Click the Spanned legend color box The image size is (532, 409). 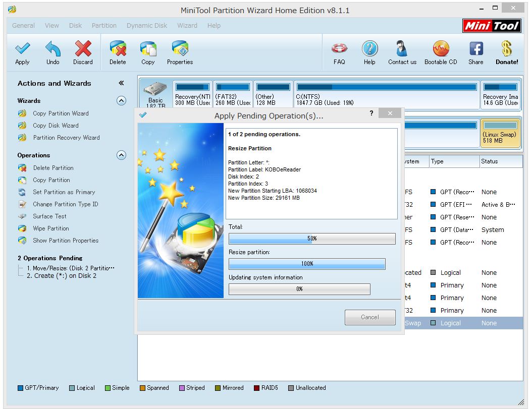point(142,388)
